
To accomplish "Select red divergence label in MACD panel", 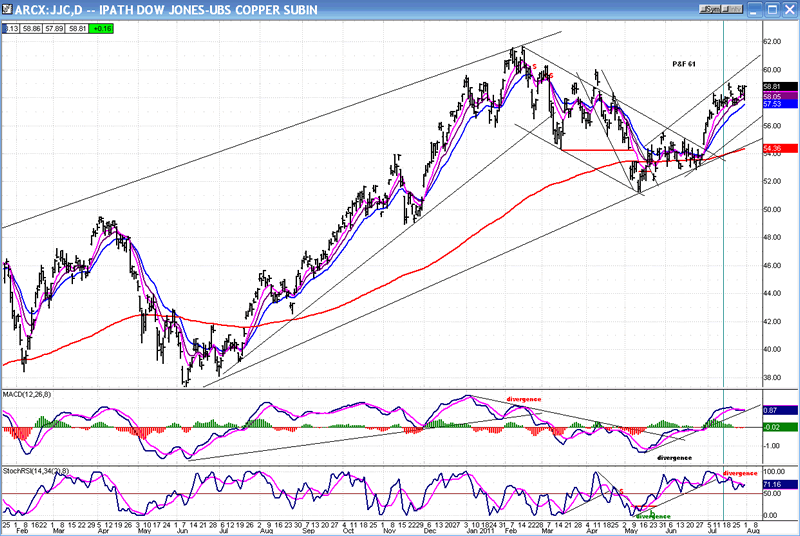I will (523, 398).
